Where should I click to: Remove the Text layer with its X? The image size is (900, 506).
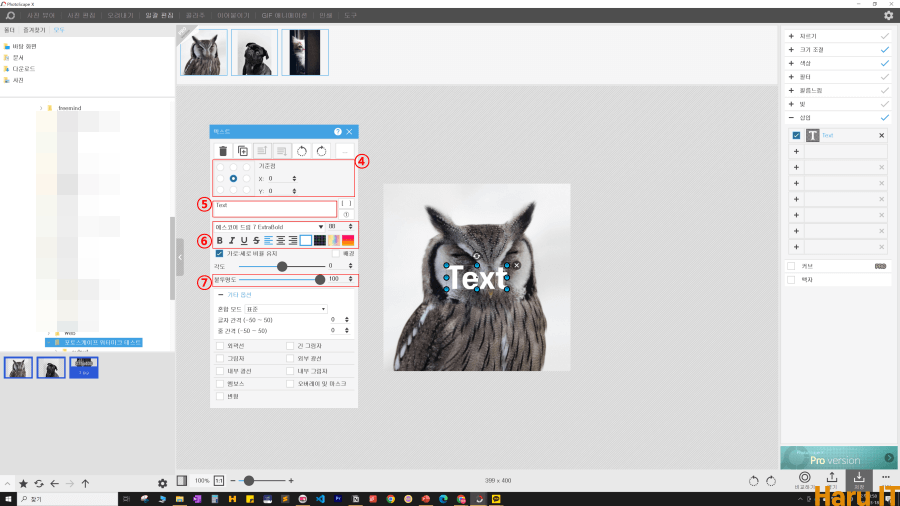click(882, 135)
